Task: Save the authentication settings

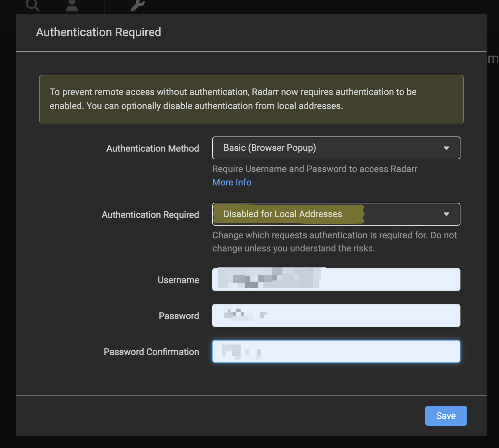Action: [446, 416]
